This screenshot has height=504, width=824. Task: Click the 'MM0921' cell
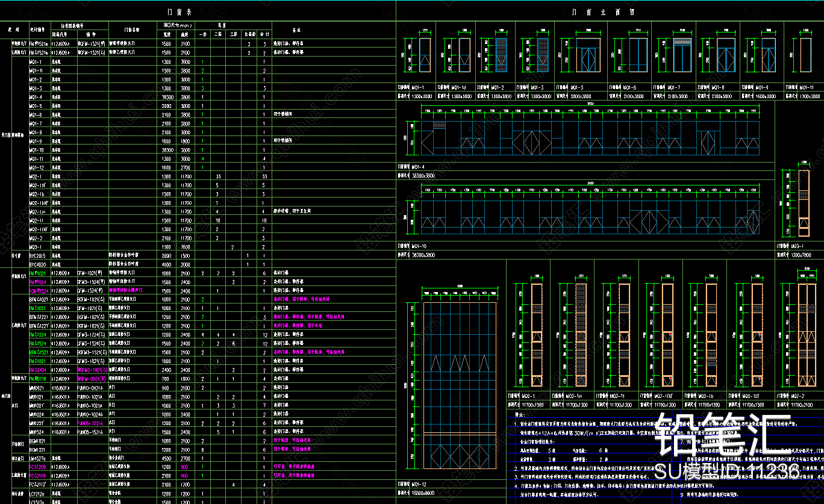(x=36, y=388)
